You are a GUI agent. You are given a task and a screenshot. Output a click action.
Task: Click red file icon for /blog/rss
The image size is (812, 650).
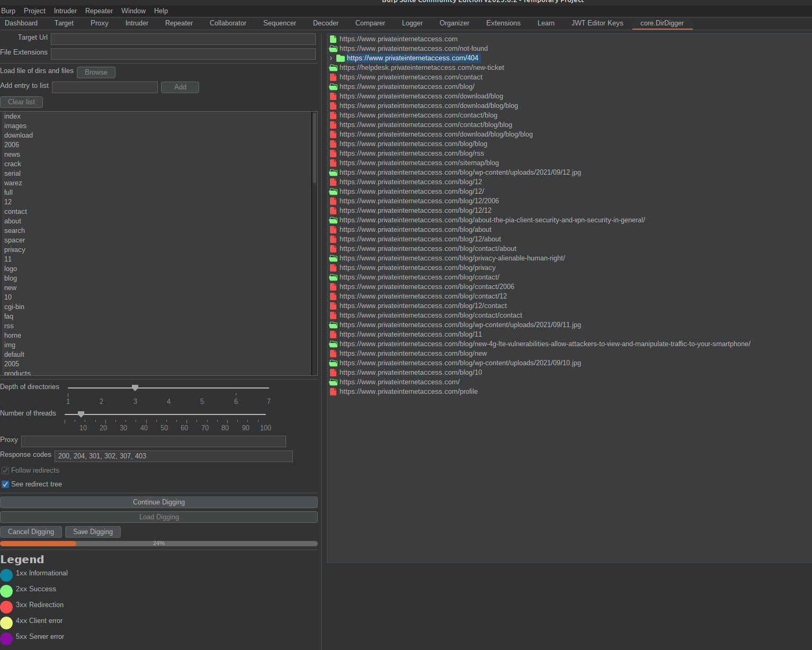coord(333,154)
